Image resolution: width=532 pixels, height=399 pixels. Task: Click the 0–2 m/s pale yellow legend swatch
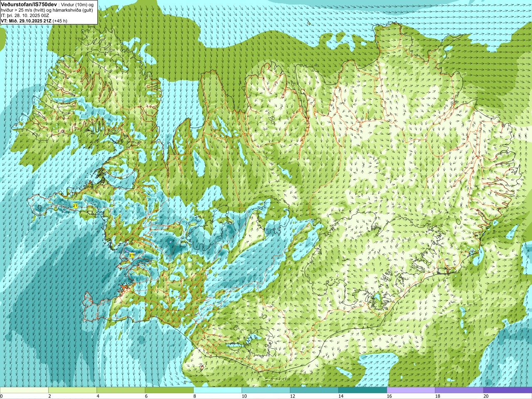[24, 390]
